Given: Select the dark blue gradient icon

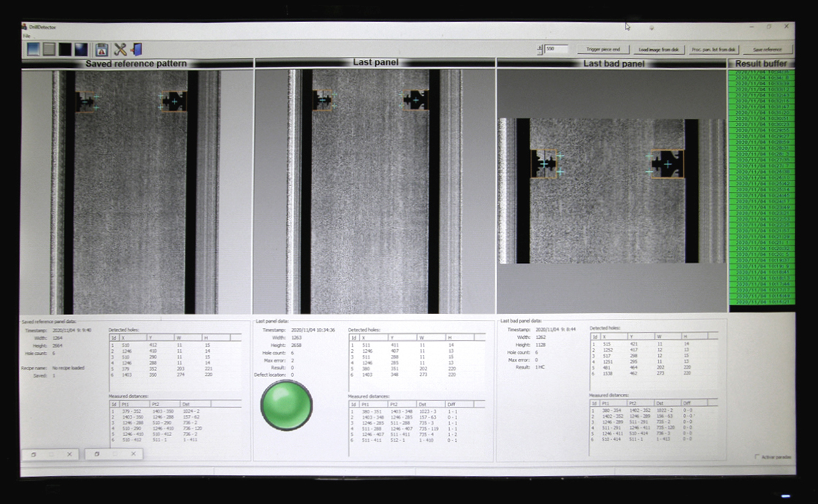Looking at the screenshot, I should click(x=80, y=50).
